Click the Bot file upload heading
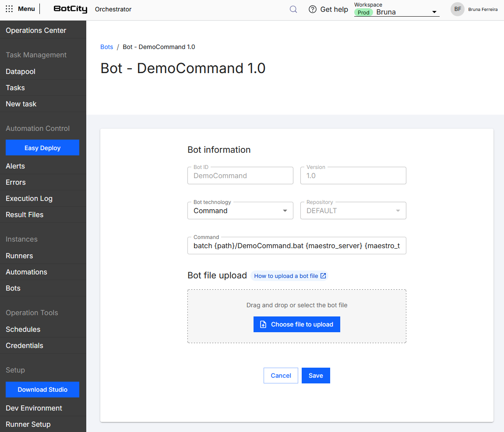The image size is (504, 432). [217, 276]
